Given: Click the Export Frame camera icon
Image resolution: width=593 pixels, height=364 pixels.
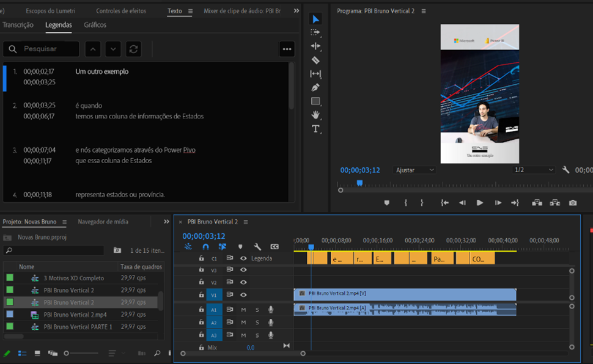Looking at the screenshot, I should (572, 203).
